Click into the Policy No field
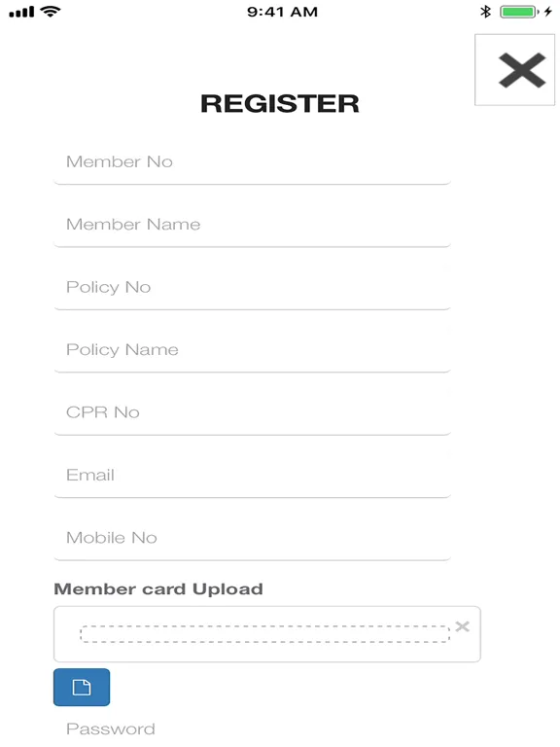560x747 pixels. [x=253, y=288]
